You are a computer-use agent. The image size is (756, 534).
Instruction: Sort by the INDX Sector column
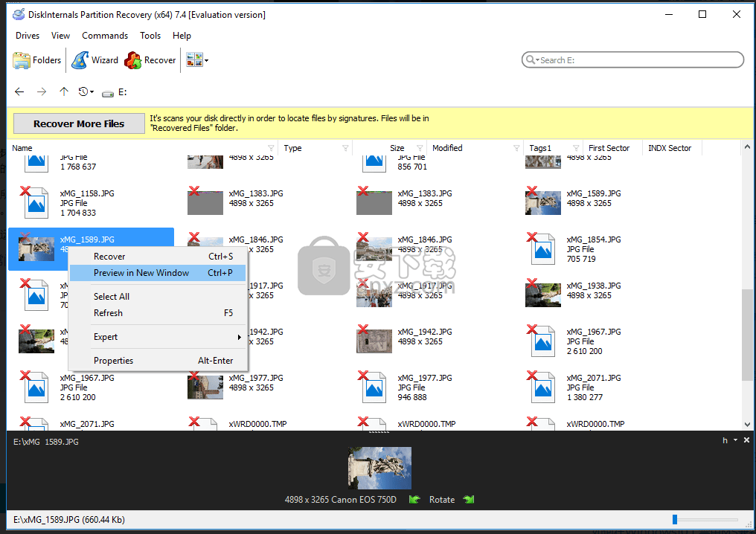(670, 148)
